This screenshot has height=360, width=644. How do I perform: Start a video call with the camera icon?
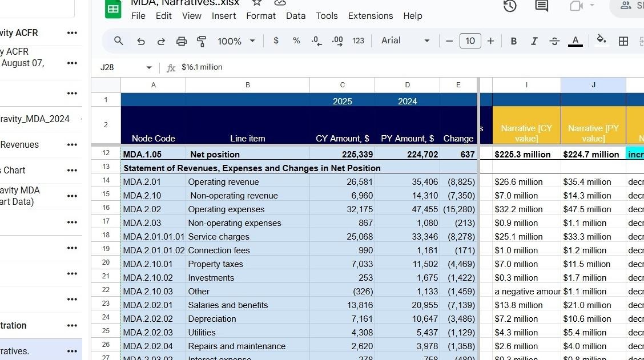[576, 6]
